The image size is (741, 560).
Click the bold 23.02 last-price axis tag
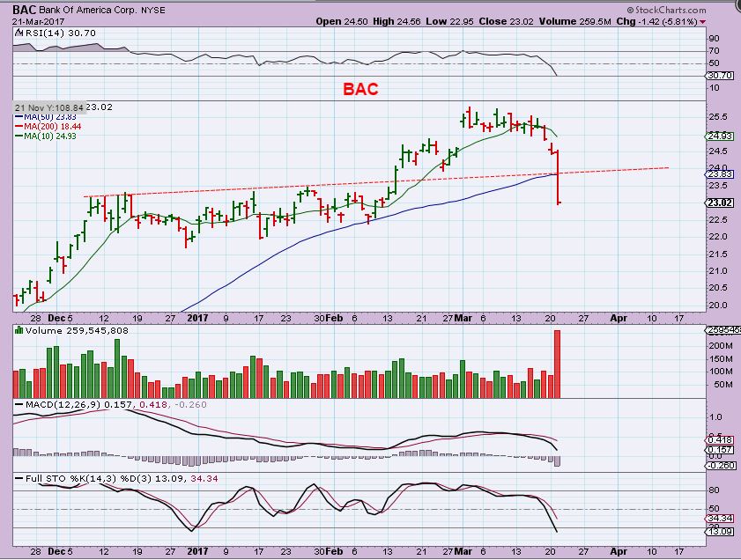720,203
